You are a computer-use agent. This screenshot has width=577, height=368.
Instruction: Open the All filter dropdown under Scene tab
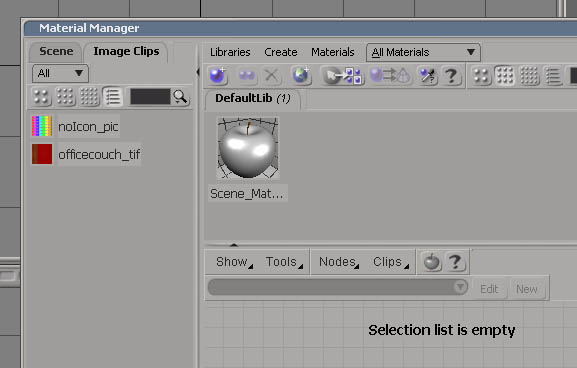point(60,73)
